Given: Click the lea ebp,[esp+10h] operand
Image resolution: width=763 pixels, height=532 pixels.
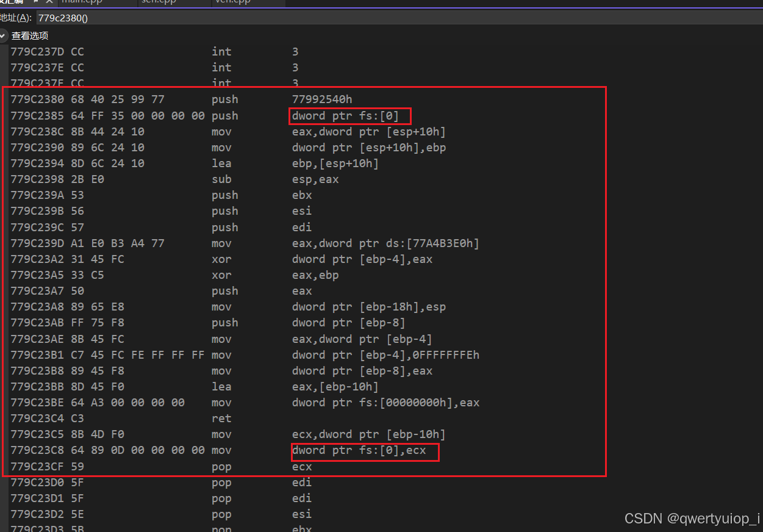Looking at the screenshot, I should coord(335,164).
